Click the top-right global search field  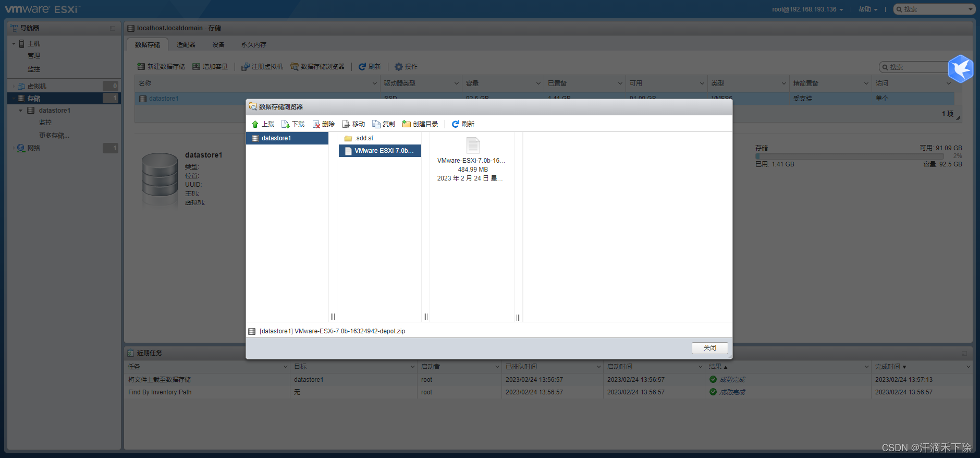pos(934,9)
